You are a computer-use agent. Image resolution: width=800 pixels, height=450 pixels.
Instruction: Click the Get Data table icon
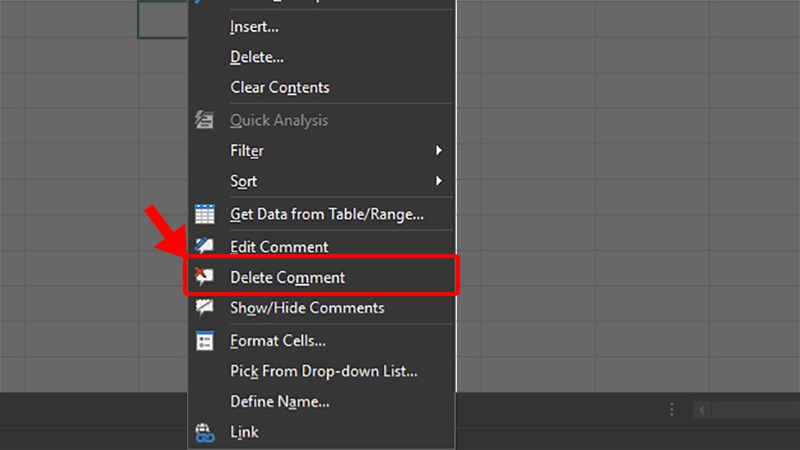pos(205,214)
